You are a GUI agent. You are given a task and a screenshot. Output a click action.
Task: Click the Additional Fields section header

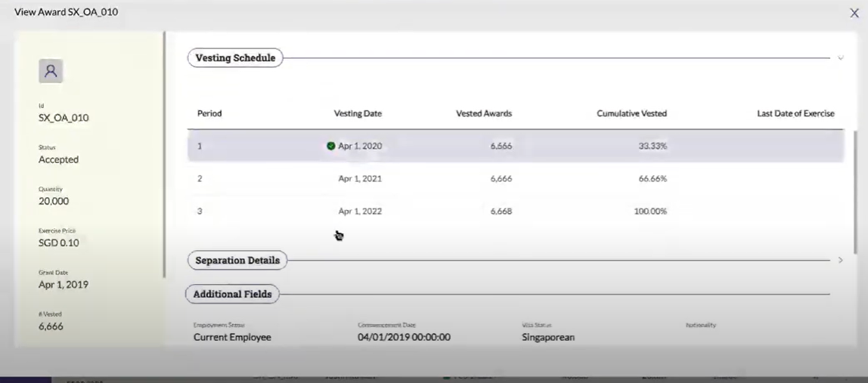(233, 294)
